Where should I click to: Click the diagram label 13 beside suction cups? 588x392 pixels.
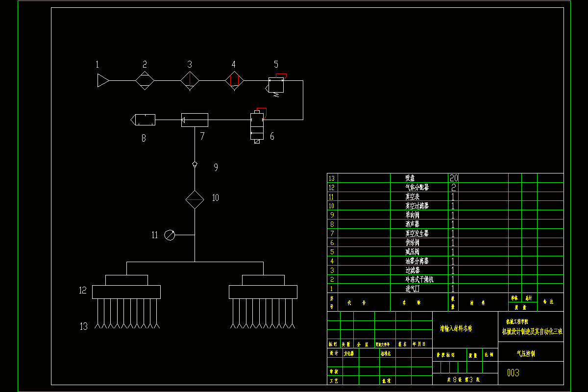pos(84,326)
